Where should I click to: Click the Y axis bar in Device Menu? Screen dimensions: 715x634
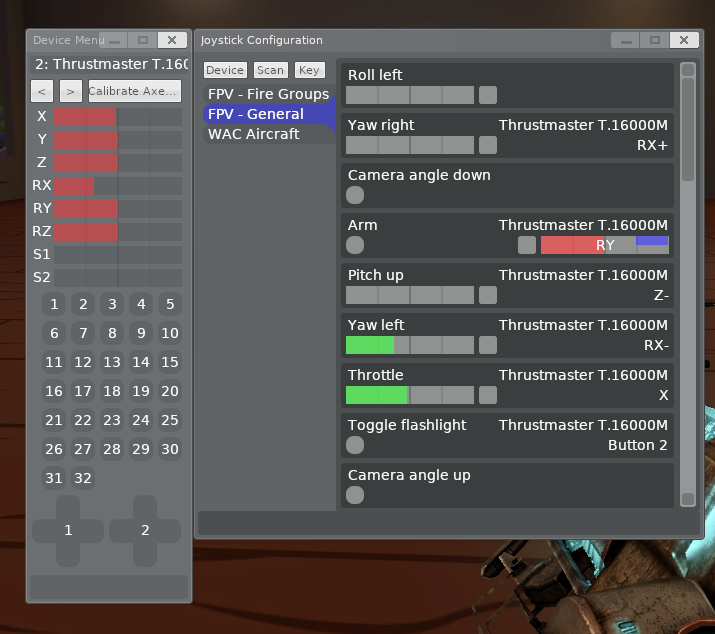[118, 140]
